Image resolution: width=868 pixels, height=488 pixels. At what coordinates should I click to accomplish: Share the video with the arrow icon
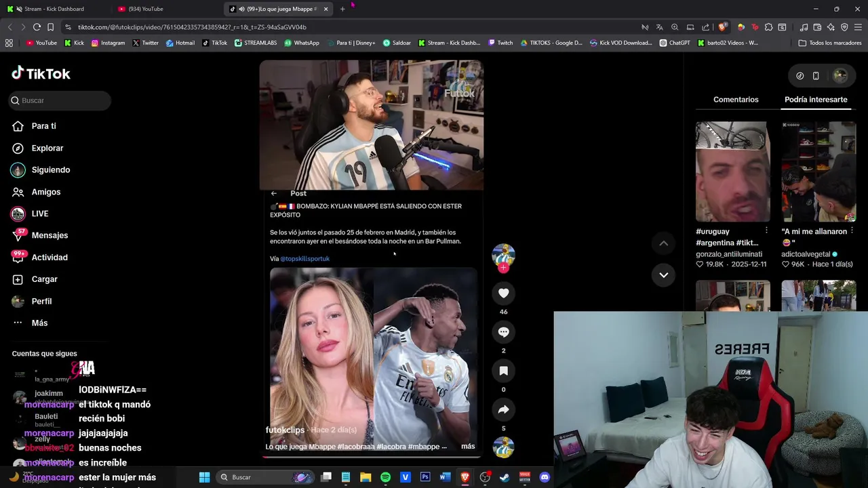pyautogui.click(x=503, y=409)
